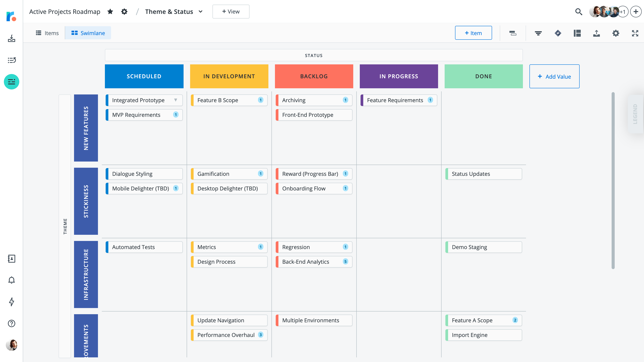Toggle fullscreen mode icon

point(635,33)
